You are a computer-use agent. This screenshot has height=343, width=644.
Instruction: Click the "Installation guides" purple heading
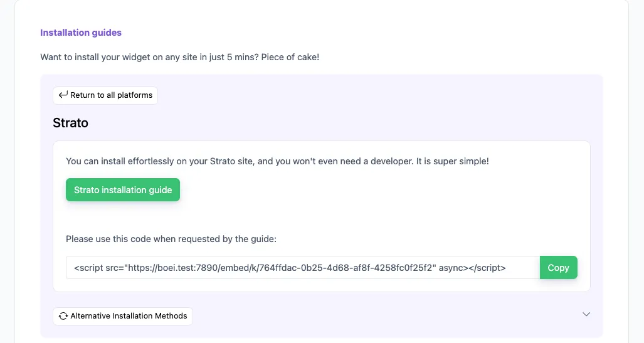(x=81, y=33)
